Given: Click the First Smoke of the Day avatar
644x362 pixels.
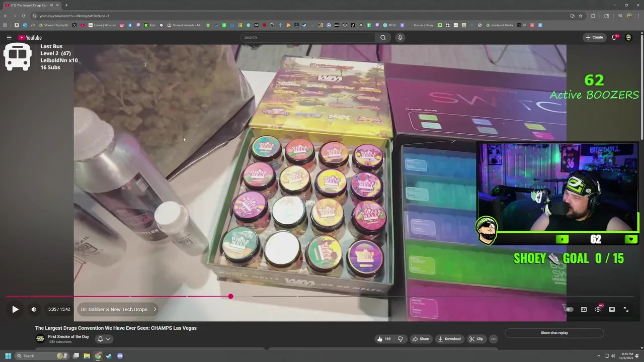Looking at the screenshot, I should [x=40, y=339].
